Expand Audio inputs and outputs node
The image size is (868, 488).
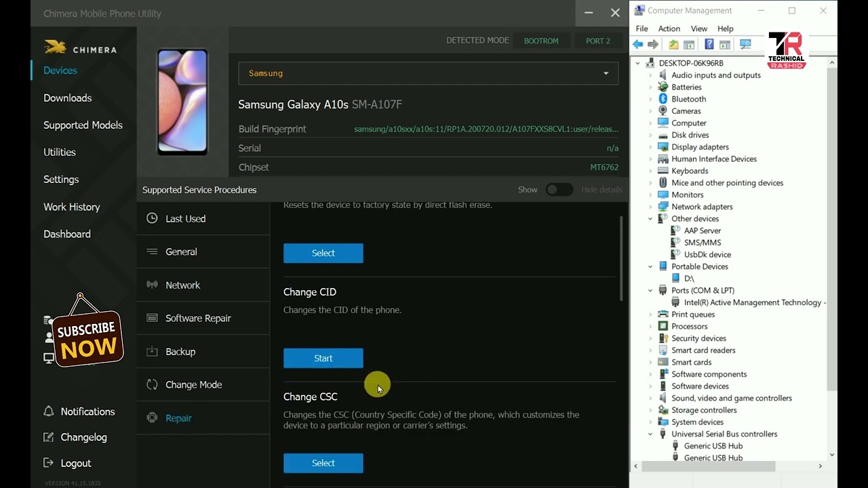click(650, 75)
